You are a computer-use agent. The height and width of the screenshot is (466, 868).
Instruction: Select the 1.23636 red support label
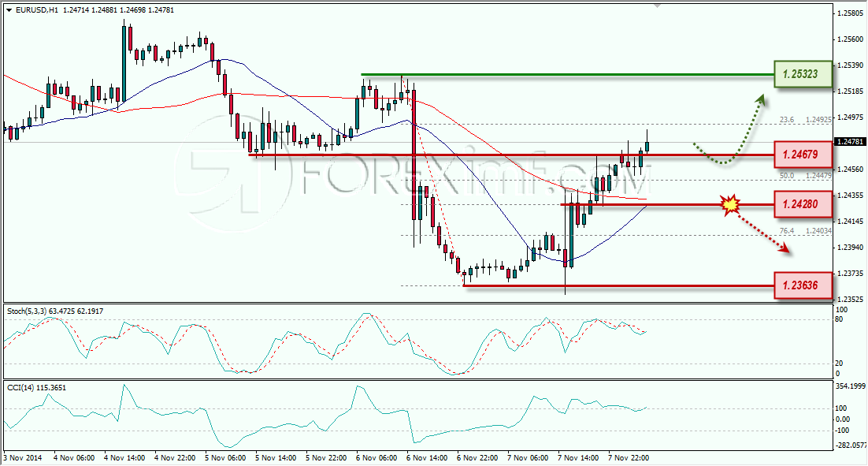(x=803, y=285)
